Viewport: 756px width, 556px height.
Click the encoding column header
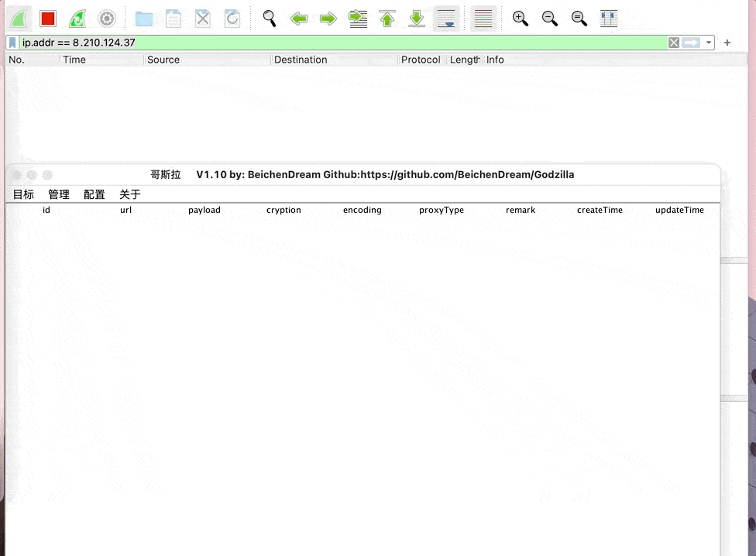[362, 210]
